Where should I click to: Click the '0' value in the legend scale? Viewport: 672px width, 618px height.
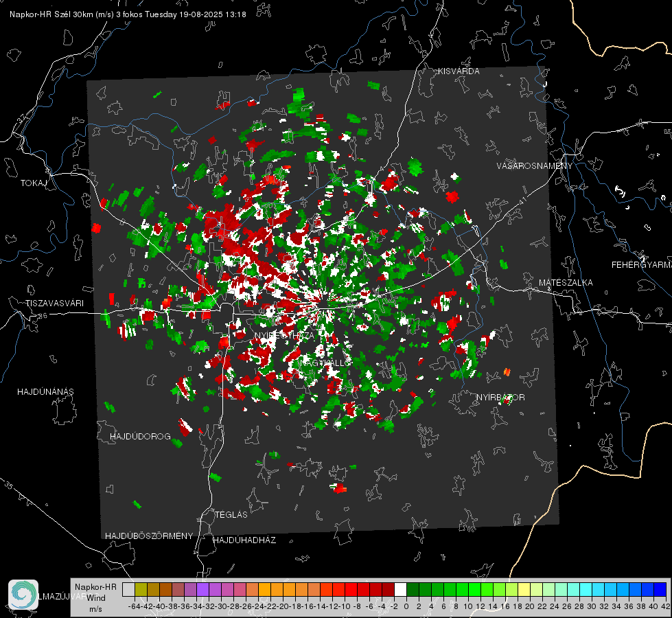[406, 606]
